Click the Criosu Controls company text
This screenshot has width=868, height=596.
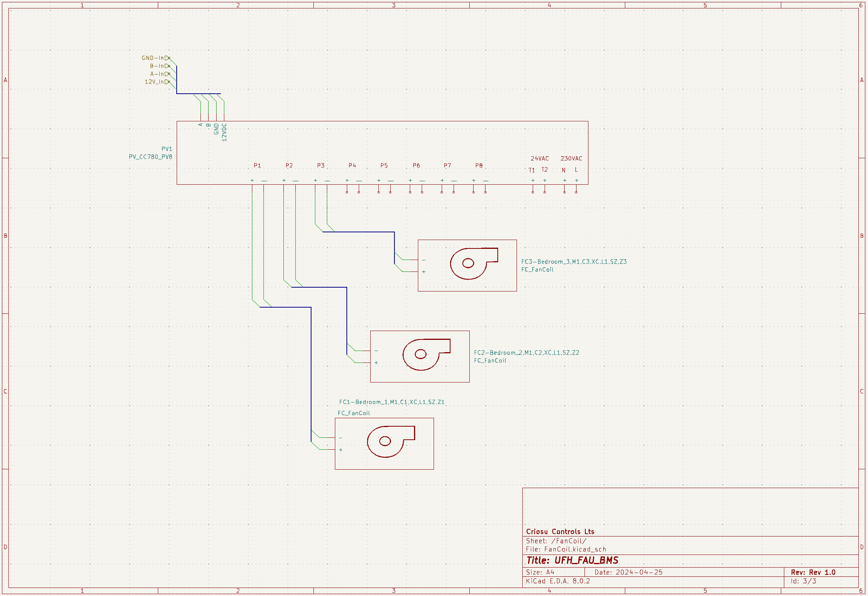[560, 532]
